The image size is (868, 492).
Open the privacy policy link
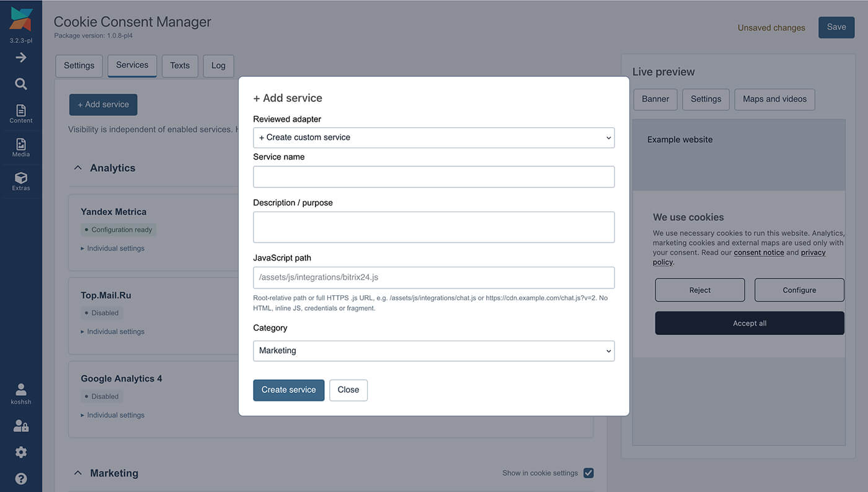(813, 253)
